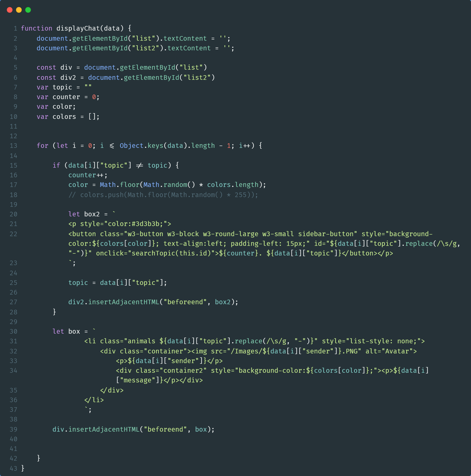Click the closing brace on line 43
Image resolution: width=471 pixels, height=476 pixels.
pyautogui.click(x=23, y=468)
